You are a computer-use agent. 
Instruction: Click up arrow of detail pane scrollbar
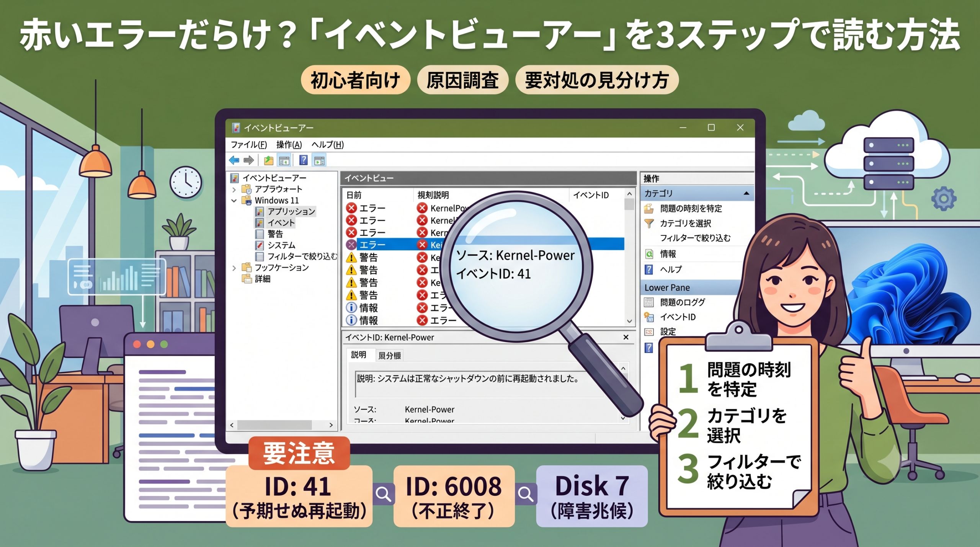point(623,369)
